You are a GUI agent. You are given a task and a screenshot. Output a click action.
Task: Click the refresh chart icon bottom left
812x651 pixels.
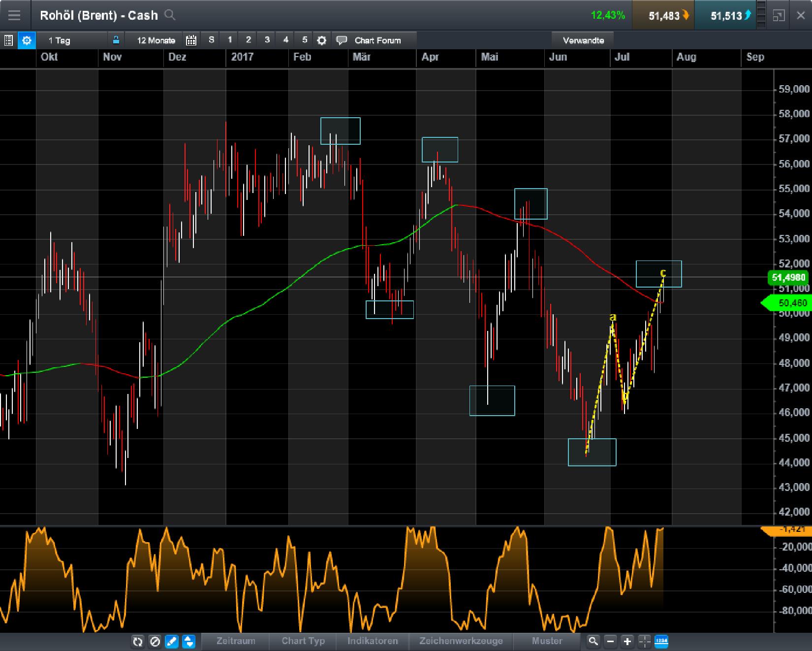coord(138,642)
